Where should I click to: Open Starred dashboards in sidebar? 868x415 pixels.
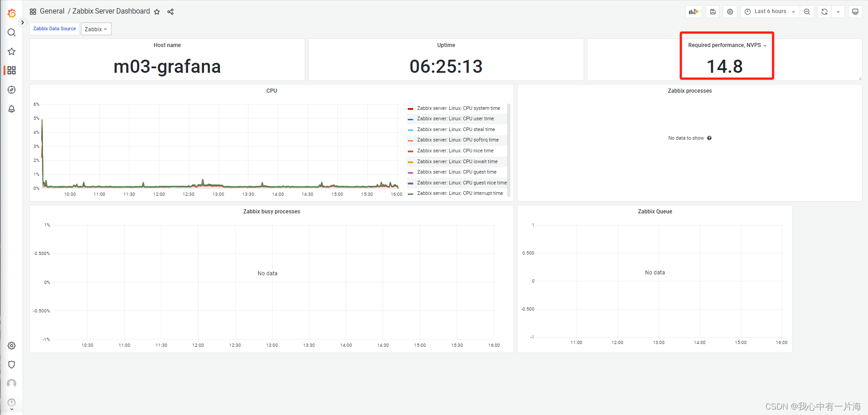12,52
